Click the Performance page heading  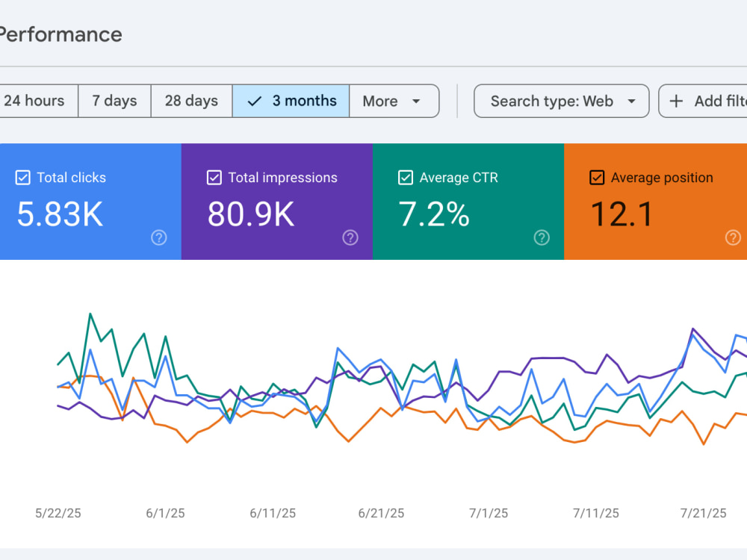pyautogui.click(x=60, y=35)
